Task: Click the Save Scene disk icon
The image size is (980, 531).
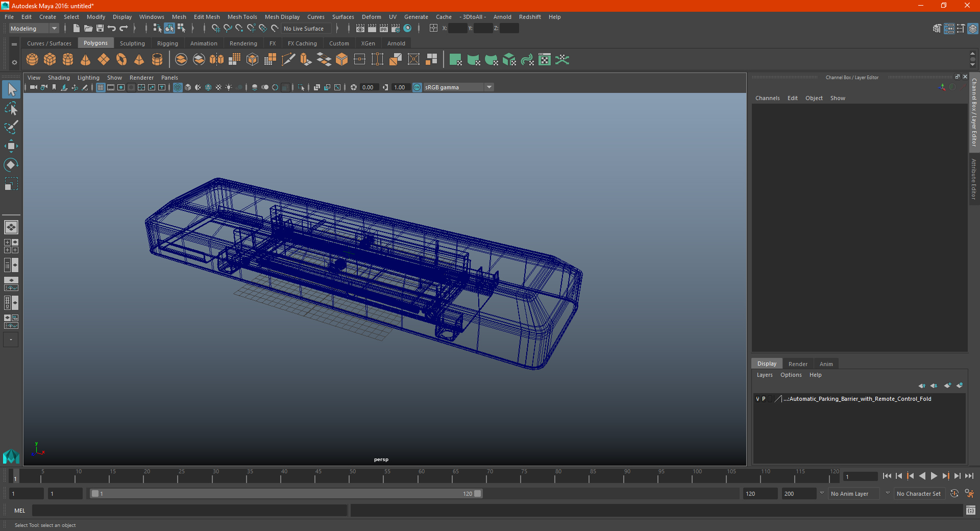Action: click(100, 29)
